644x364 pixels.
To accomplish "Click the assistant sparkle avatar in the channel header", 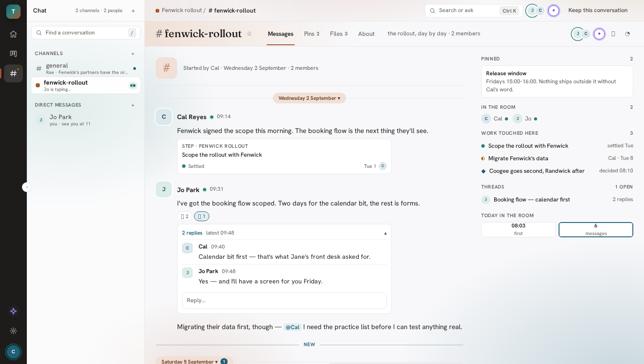I will [599, 34].
